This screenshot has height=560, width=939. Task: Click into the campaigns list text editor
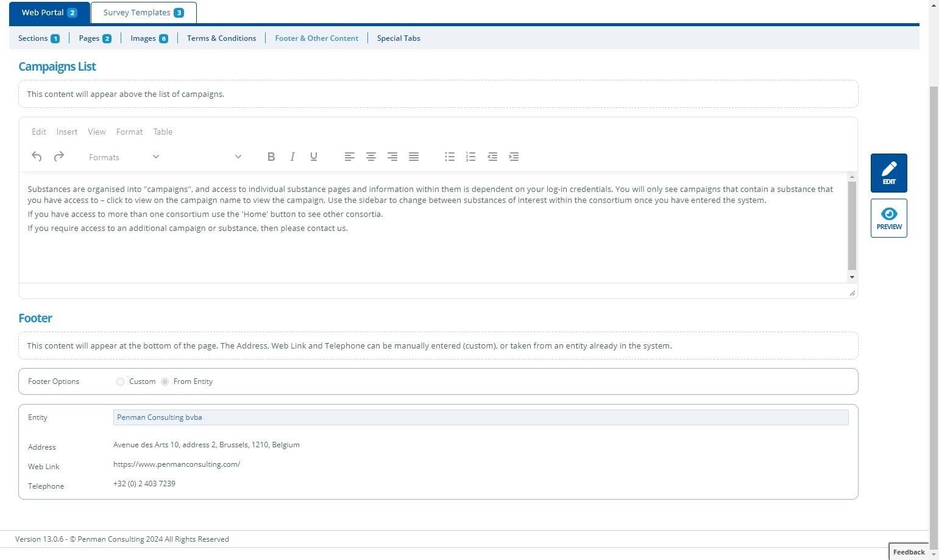pyautogui.click(x=433, y=227)
